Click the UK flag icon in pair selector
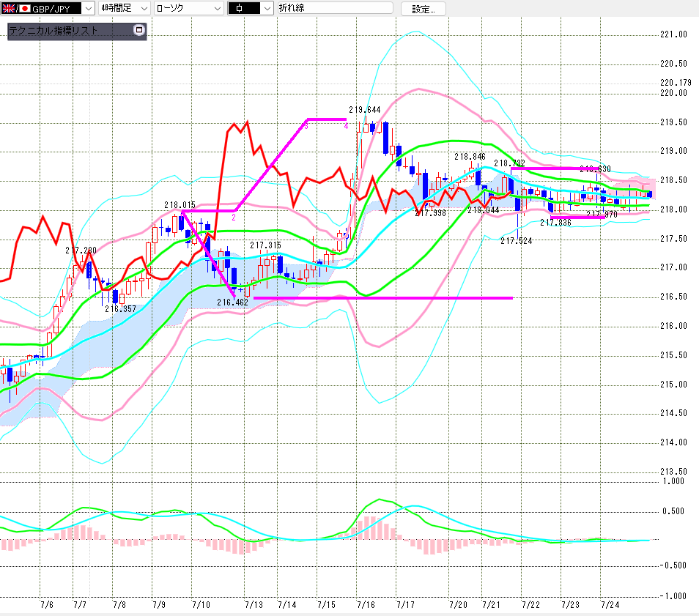The height and width of the screenshot is (616, 699). [8, 8]
